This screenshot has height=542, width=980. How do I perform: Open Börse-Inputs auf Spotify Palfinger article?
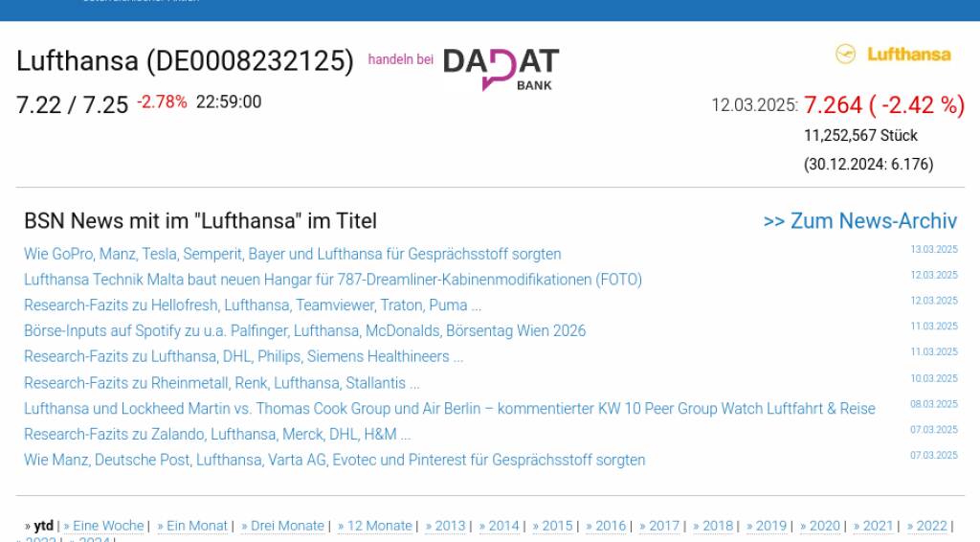[304, 330]
